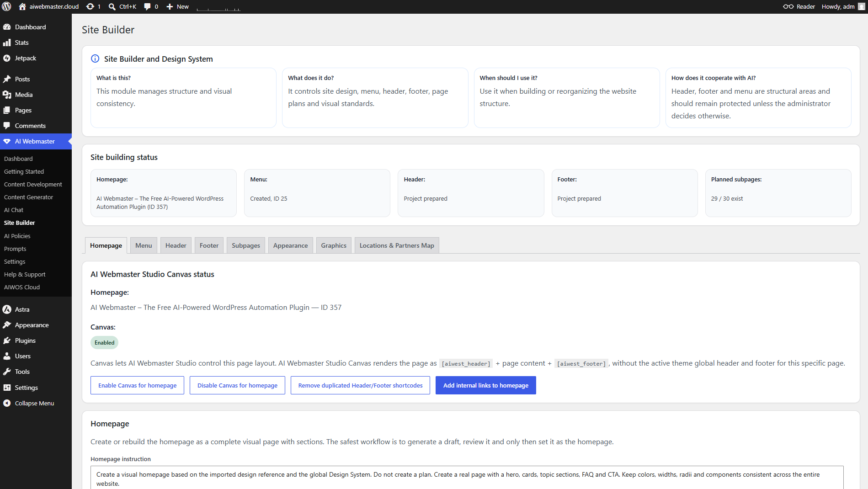Click the Jetpack icon in the sidebar
Viewport: 868px width, 489px height.
pos(7,58)
